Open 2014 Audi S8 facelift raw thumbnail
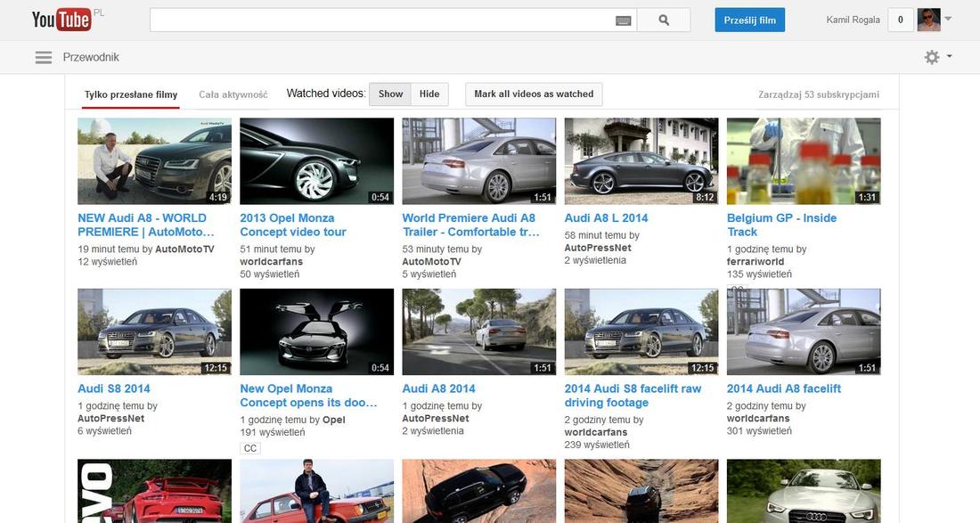 [641, 331]
